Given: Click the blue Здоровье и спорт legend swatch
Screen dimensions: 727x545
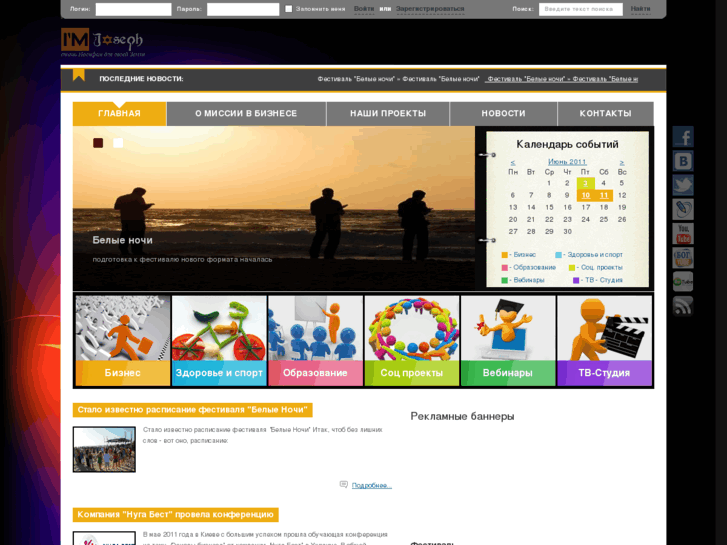Looking at the screenshot, I should point(558,255).
